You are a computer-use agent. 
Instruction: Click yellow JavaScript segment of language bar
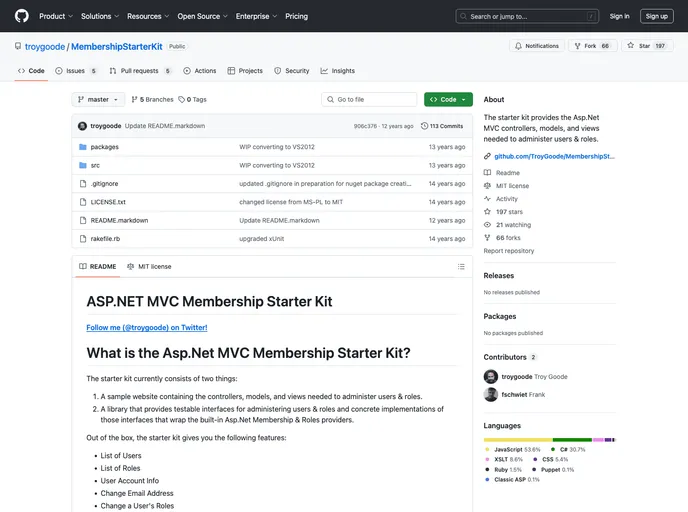518,440
